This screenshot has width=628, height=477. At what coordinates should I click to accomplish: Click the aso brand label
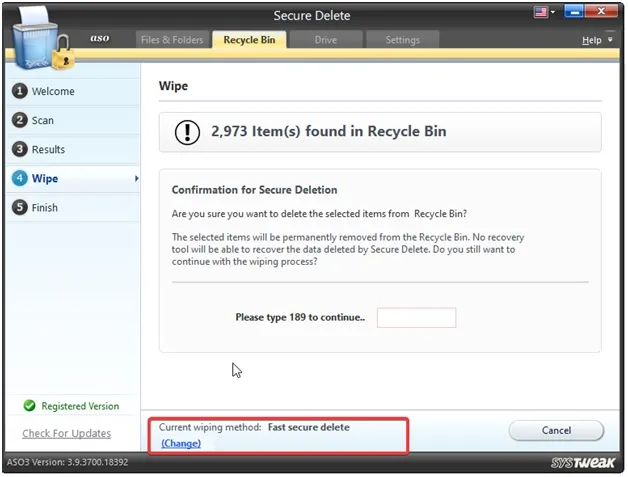click(x=100, y=38)
